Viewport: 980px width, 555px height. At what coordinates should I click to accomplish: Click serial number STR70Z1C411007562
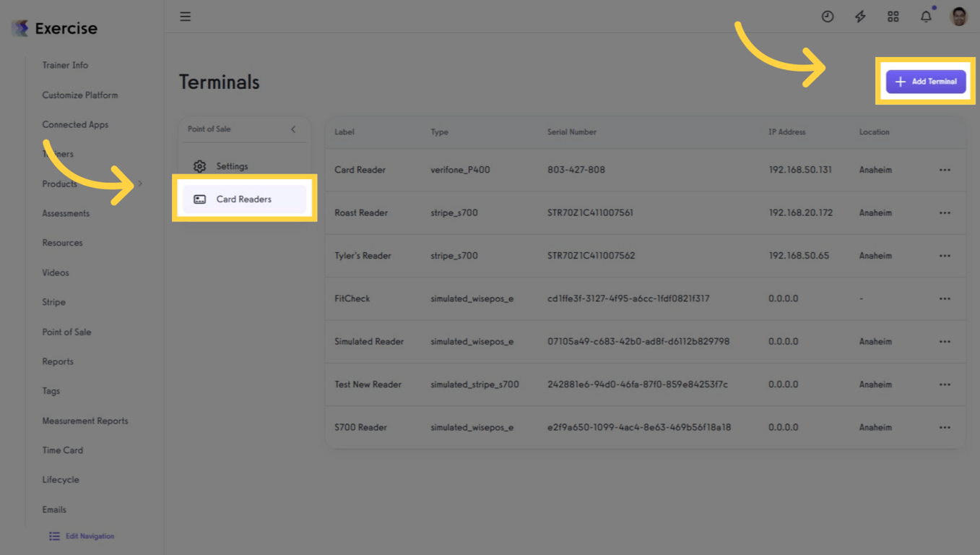pyautogui.click(x=591, y=256)
